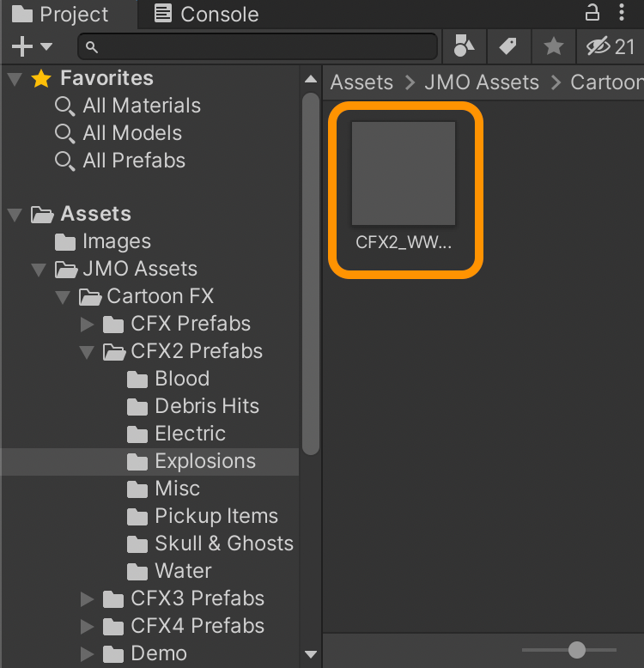The height and width of the screenshot is (668, 644).
Task: Select the Cartoon FX folder
Action: click(x=147, y=296)
